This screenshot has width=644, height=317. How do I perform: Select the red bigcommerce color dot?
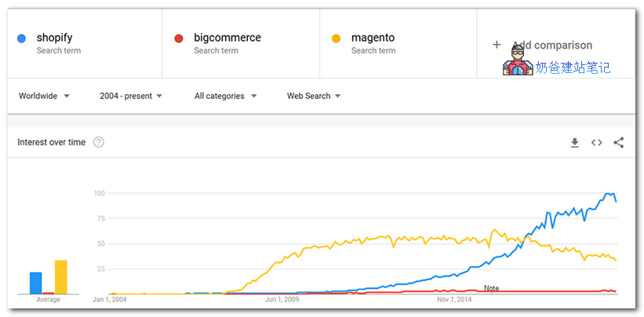[x=179, y=38]
